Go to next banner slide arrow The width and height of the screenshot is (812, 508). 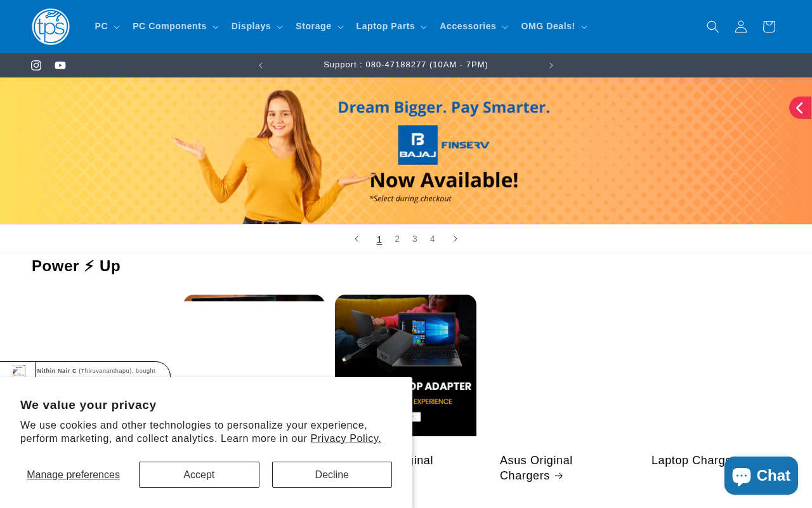point(455,239)
